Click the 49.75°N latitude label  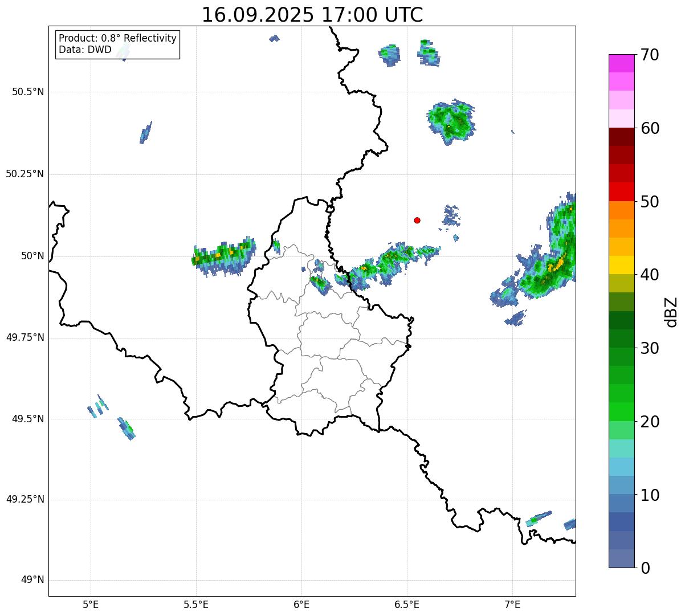click(25, 337)
